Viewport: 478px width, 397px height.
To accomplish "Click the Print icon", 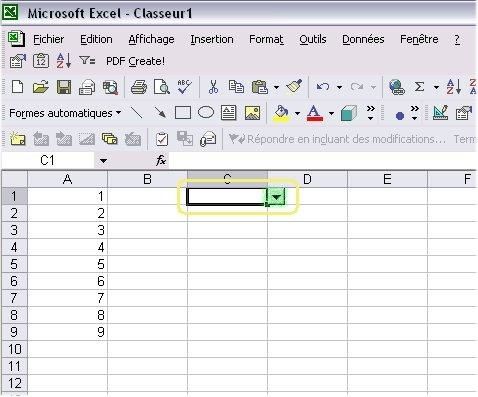I will click(139, 87).
